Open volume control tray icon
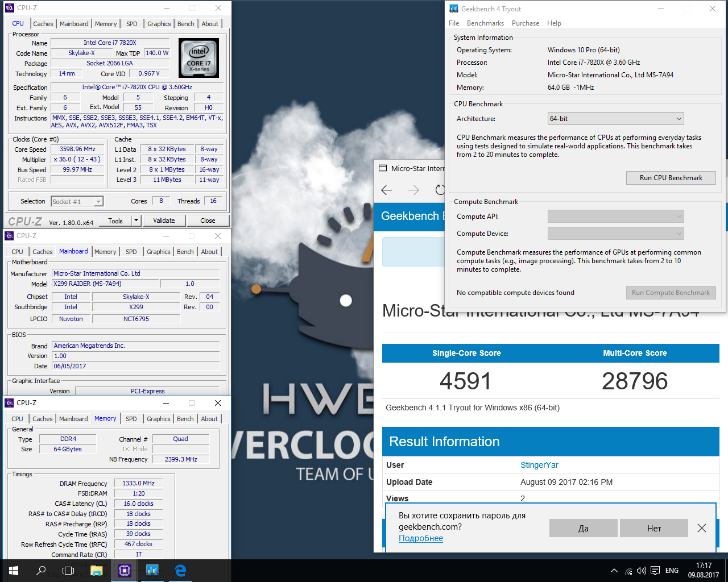The image size is (728, 582). point(642,571)
